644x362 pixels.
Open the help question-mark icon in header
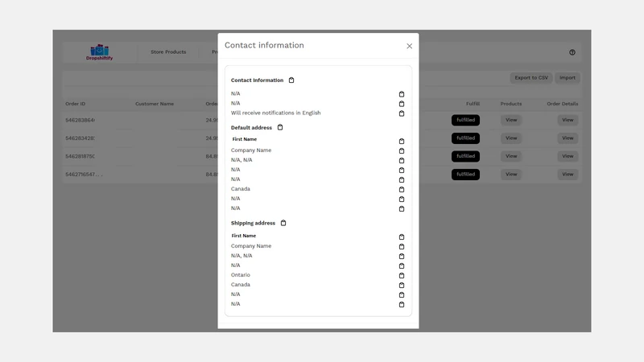pyautogui.click(x=572, y=52)
